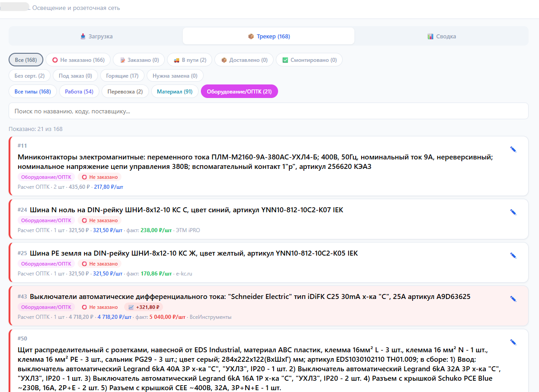Click the 5 040,00 ₽/шт actual price
This screenshot has height=392, width=539.
(167, 317)
